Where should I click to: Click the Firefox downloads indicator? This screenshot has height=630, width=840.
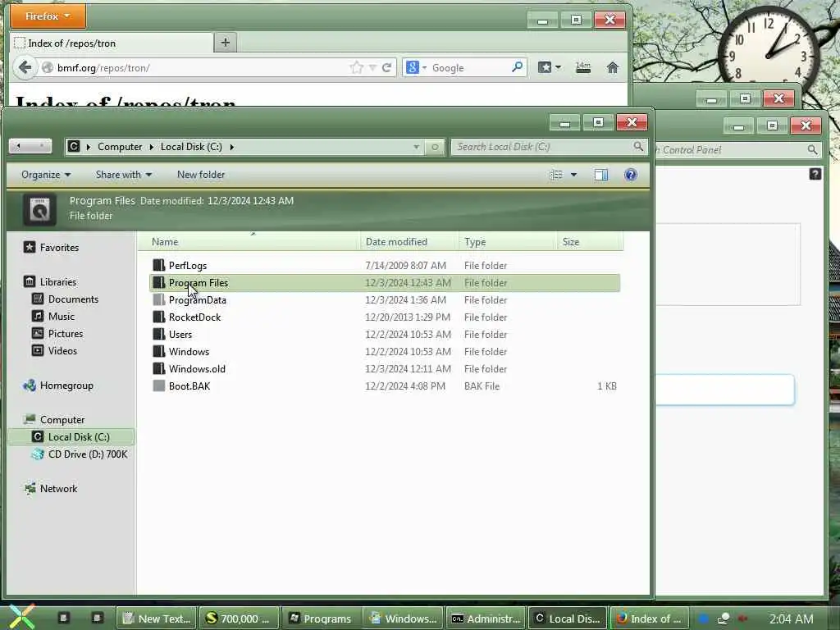[583, 67]
